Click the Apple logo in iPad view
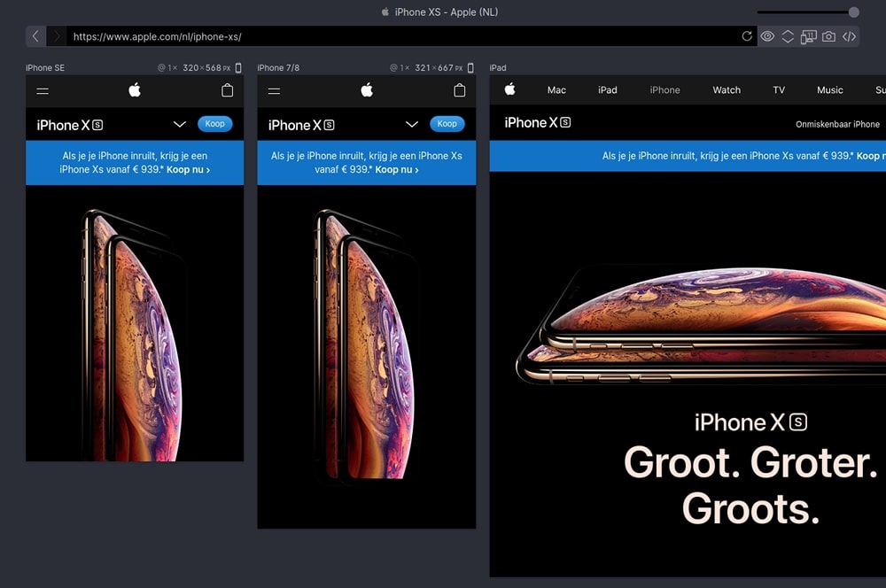Screen dimensions: 886x588 point(509,89)
